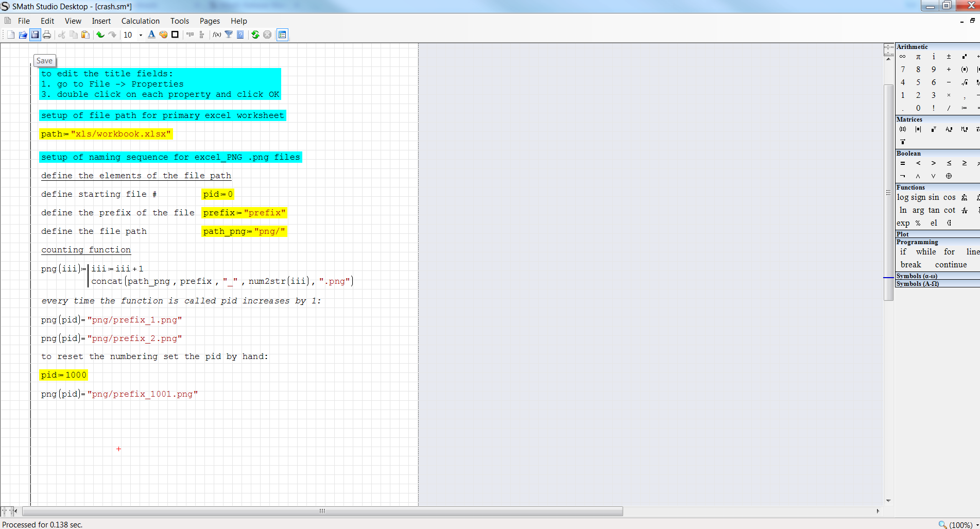The height and width of the screenshot is (529, 980).
Task: Click the green Undo arrow
Action: [x=100, y=35]
